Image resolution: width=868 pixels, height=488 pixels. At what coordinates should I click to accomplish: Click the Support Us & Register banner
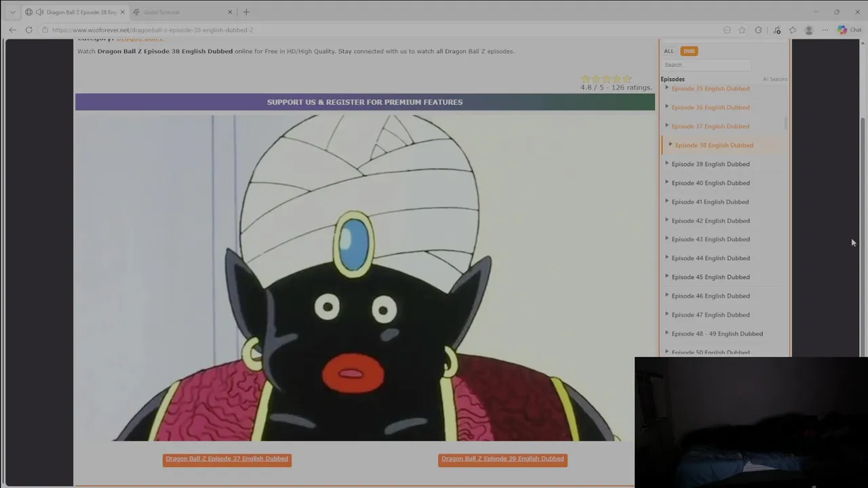coord(365,102)
